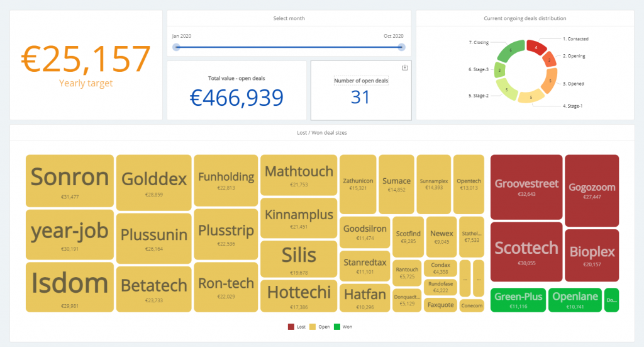Viewport: 644px width, 347px height.
Task: Click the Select month heading
Action: pos(289,18)
